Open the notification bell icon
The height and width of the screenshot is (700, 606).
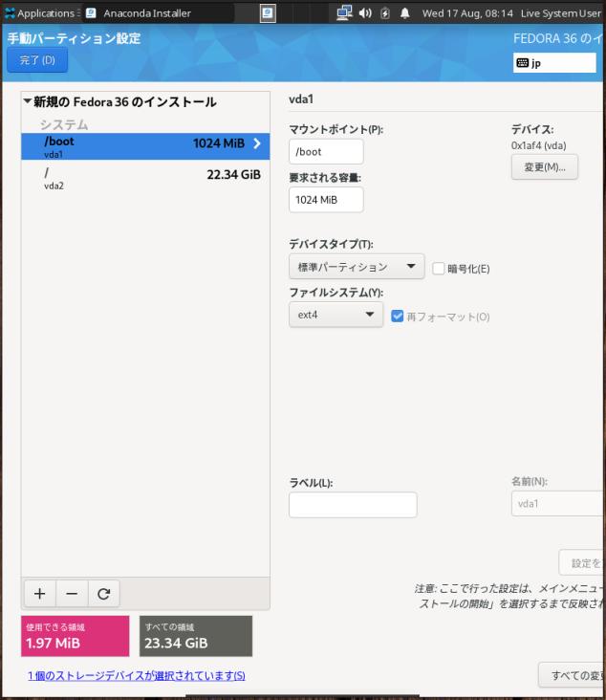click(x=404, y=13)
